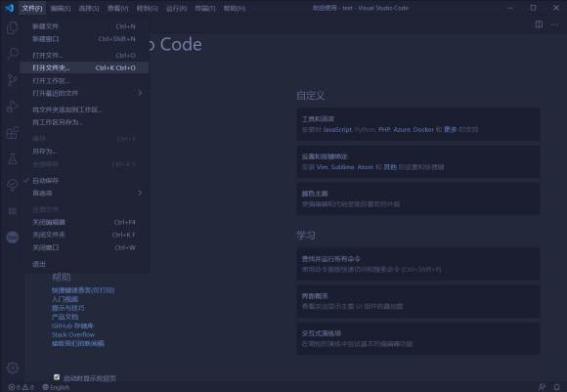
Task: Uncheck the 启动时显示欢迎页 checkbox
Action: [57, 377]
